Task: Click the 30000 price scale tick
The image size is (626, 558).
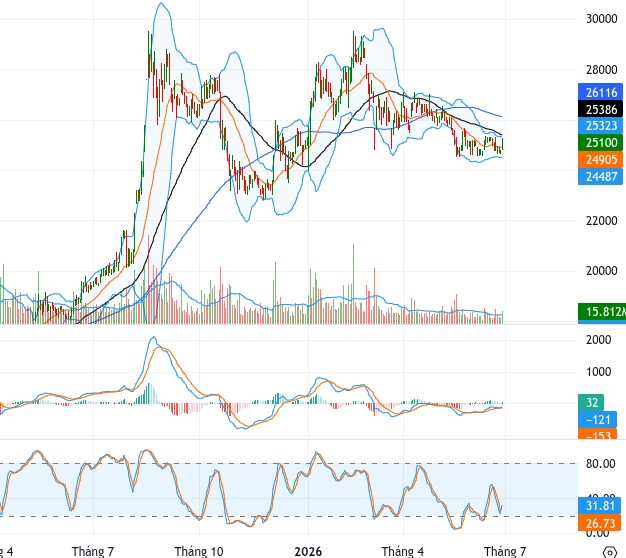Action: point(601,19)
